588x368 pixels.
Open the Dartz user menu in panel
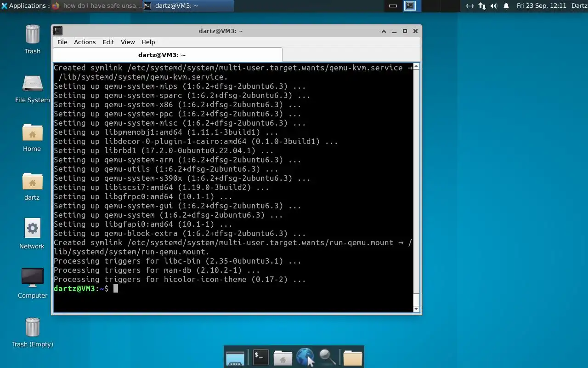[x=579, y=6]
